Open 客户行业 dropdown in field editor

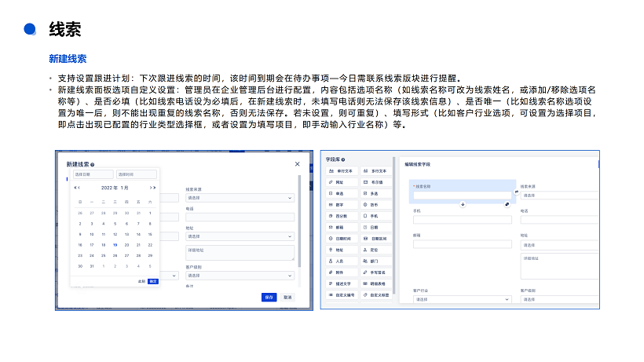point(462,300)
